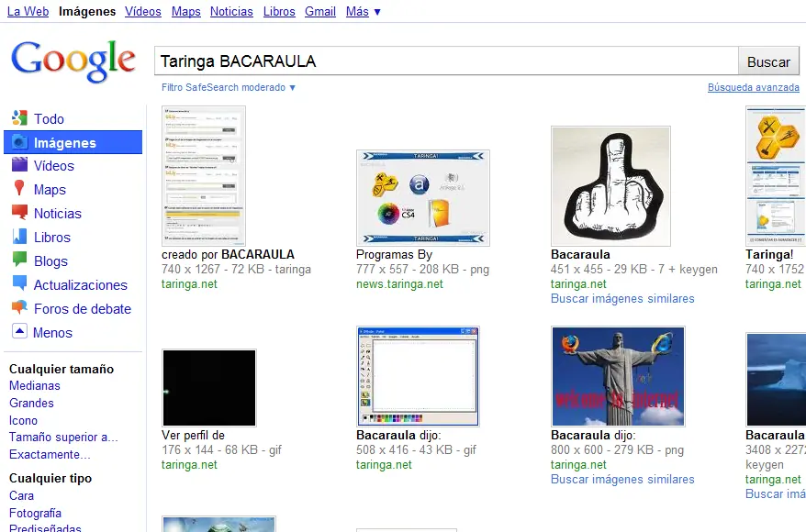Filter images by Fotografía type
Viewport: 806px width, 532px height.
35,513
